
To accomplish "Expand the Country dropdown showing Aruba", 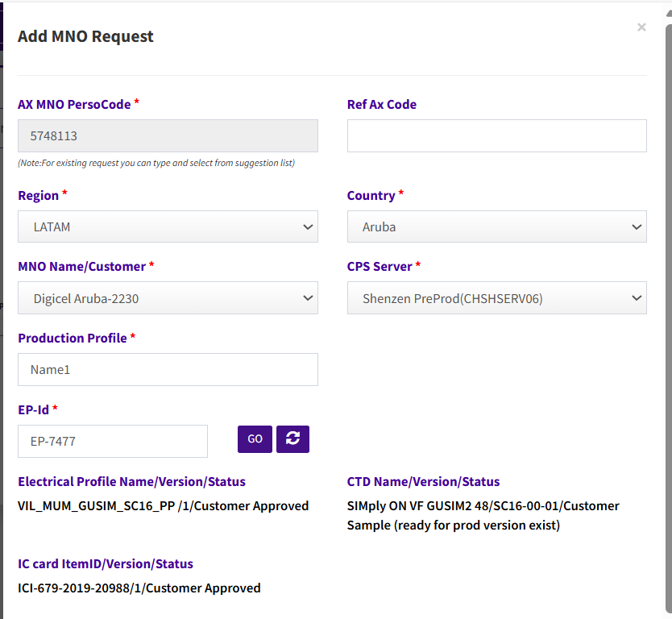I will click(496, 226).
